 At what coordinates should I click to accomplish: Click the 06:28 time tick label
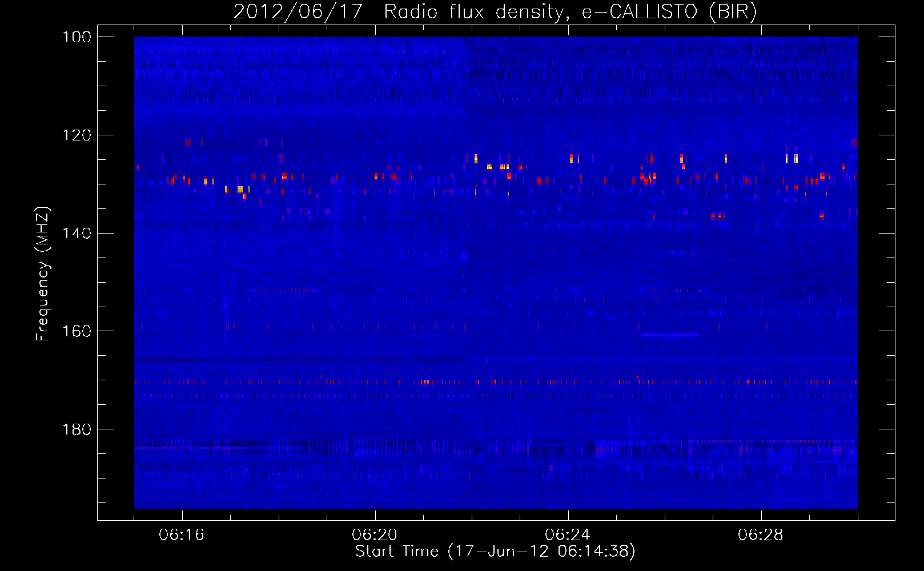tap(761, 535)
